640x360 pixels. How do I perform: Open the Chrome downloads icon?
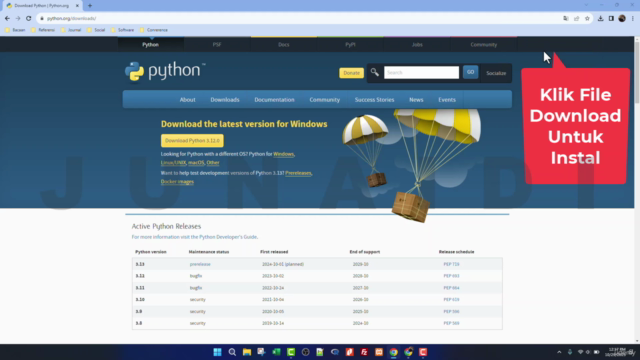click(600, 18)
